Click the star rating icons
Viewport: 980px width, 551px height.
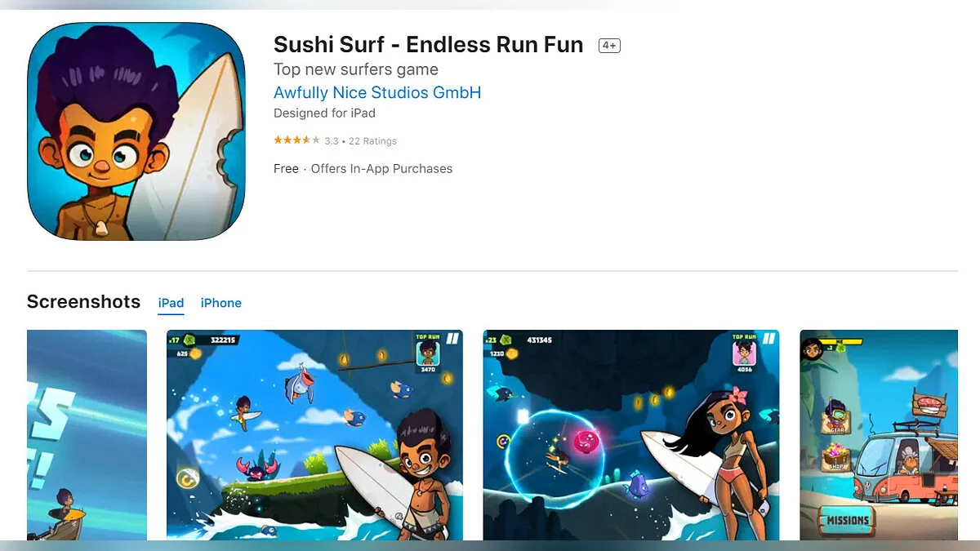(297, 140)
